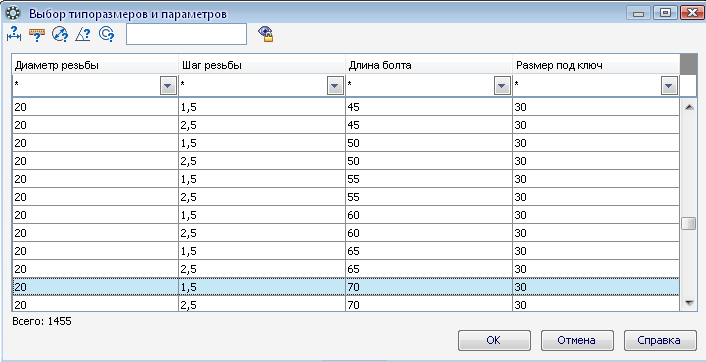Click the measure angle query icon
Image resolution: width=706 pixels, height=362 pixels.
coord(83,34)
